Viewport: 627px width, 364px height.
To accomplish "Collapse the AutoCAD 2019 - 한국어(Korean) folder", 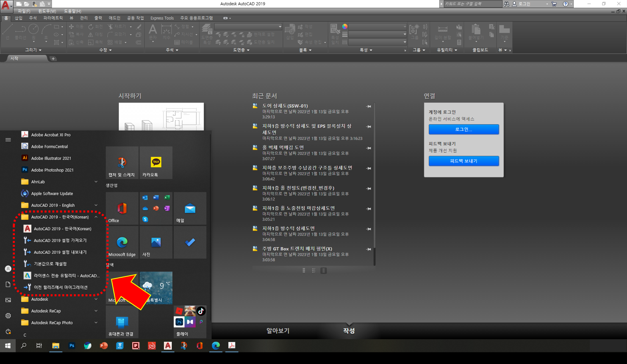I will coord(96,217).
